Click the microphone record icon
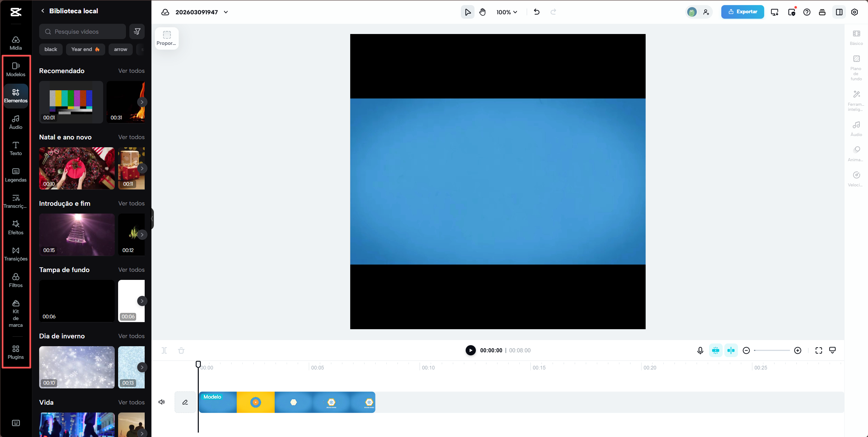The width and height of the screenshot is (868, 437). [x=700, y=350]
